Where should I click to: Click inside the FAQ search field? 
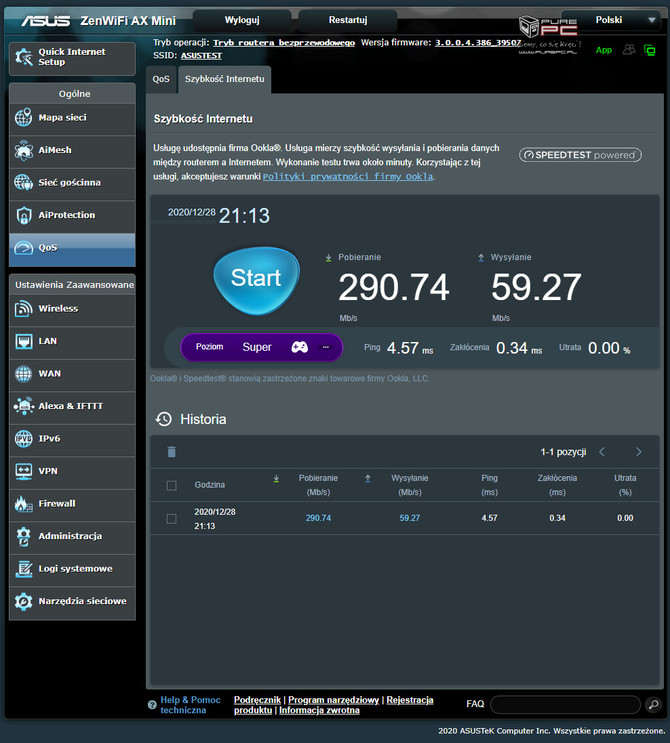pyautogui.click(x=565, y=705)
